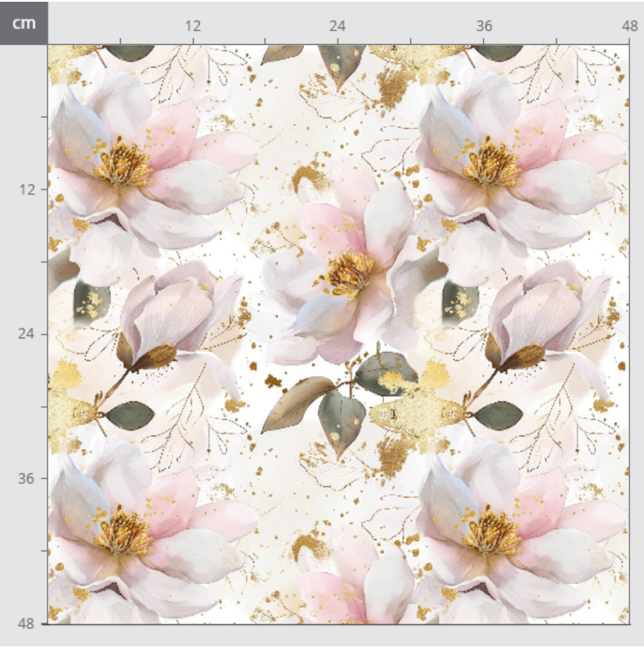Select the top-left magnolia's golden stamen
This screenshot has height=648, width=644.
coord(124,163)
